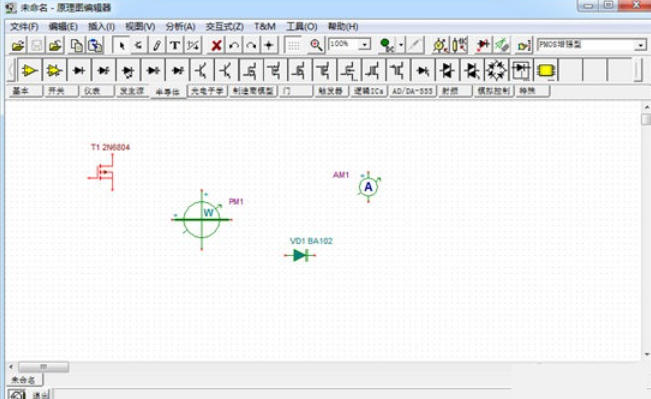Place the LED diode with arrows component

pos(128,70)
